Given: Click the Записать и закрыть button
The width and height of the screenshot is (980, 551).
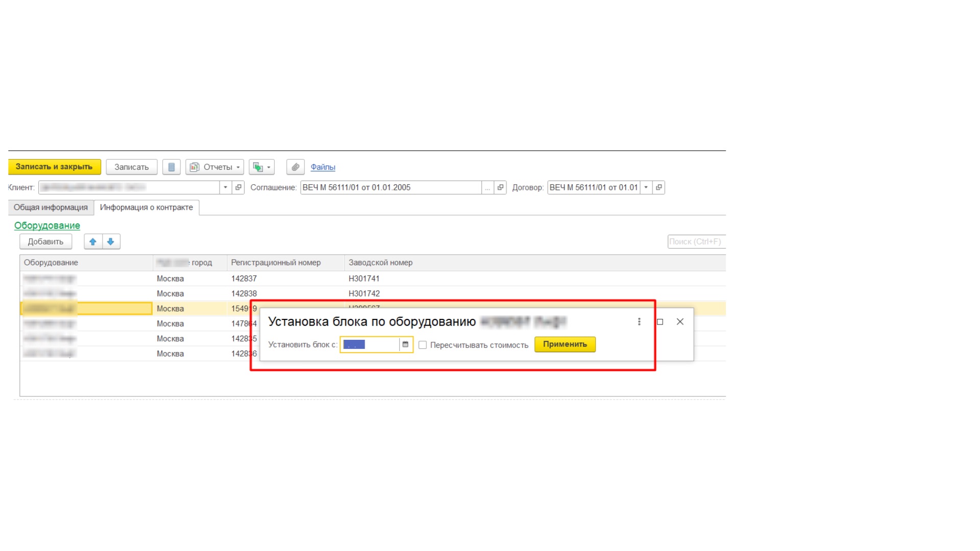Looking at the screenshot, I should (x=54, y=167).
